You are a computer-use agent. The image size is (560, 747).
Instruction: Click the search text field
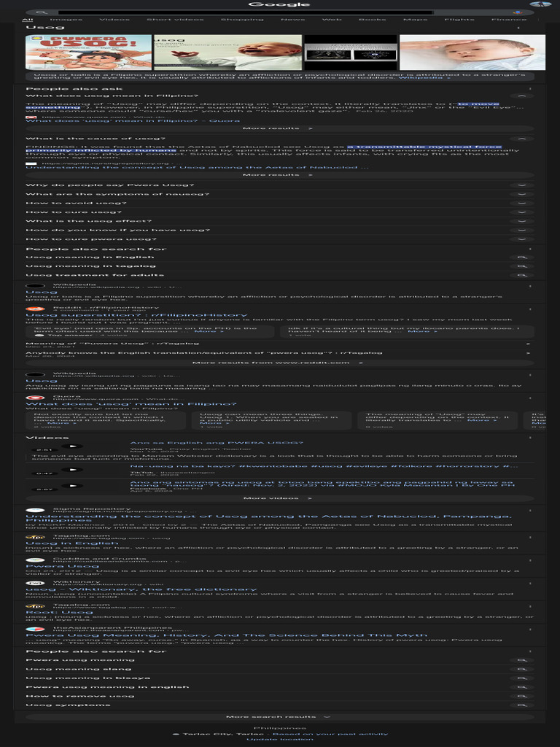[x=245, y=12]
